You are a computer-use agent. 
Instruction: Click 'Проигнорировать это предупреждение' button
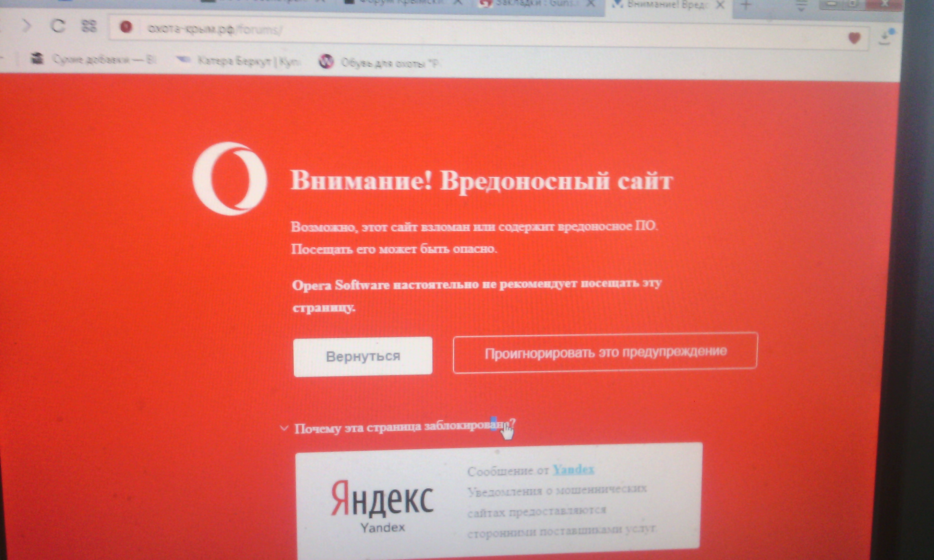point(605,353)
